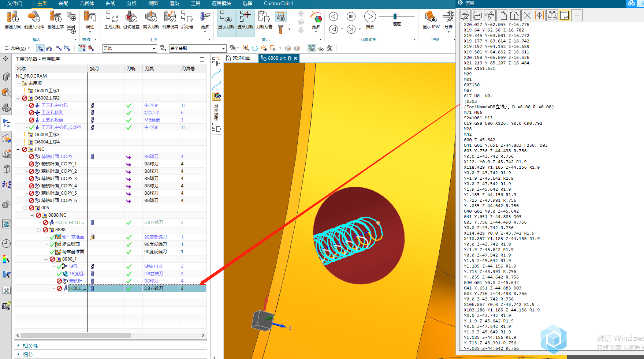The width and height of the screenshot is (644, 359).
Task: Select the 精铣叶面_COPY_3 operation
Action: click(59, 179)
